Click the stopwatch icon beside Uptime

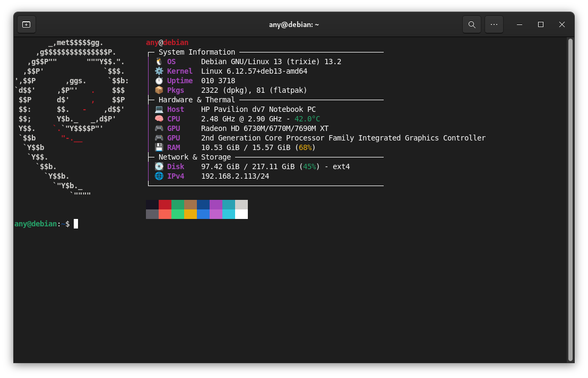tap(159, 81)
